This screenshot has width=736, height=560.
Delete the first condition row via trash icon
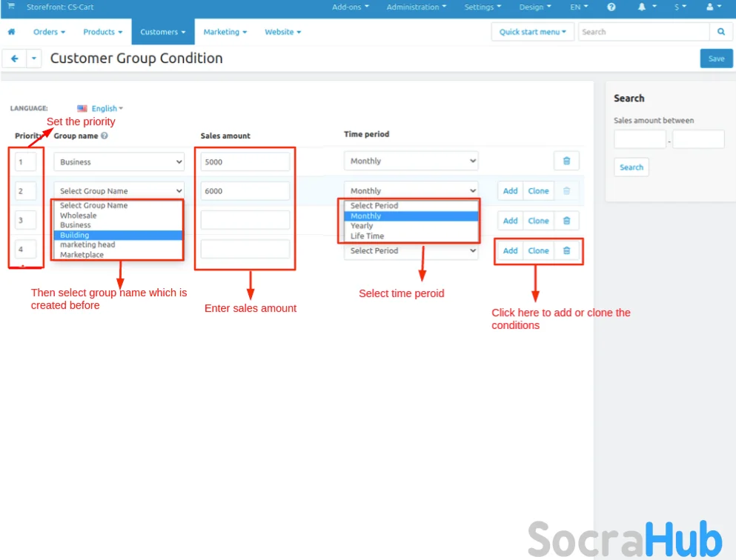click(x=566, y=161)
